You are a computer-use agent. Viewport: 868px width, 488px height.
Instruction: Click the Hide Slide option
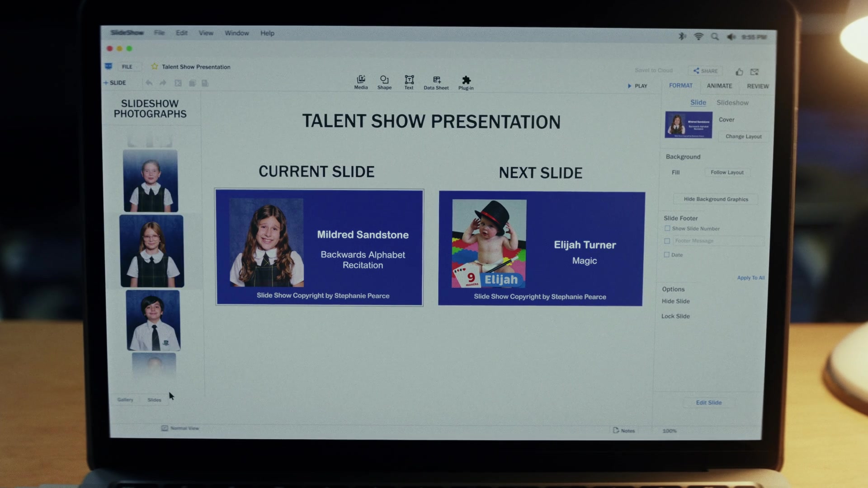coord(676,301)
